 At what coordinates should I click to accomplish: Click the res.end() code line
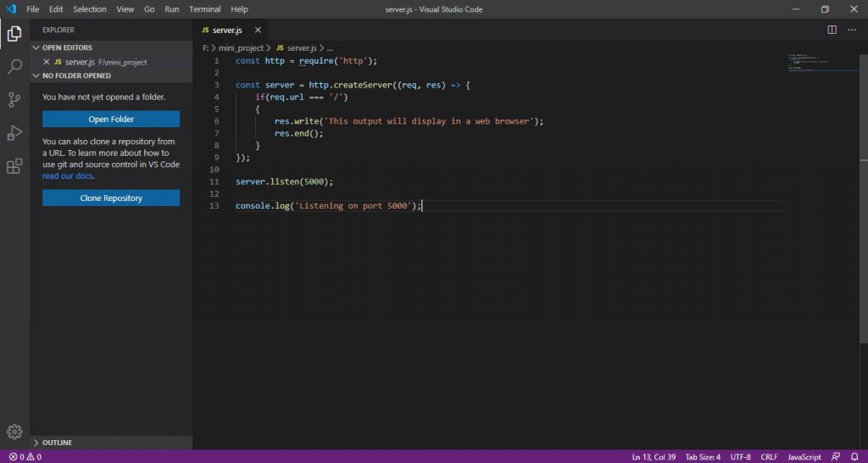coord(299,133)
